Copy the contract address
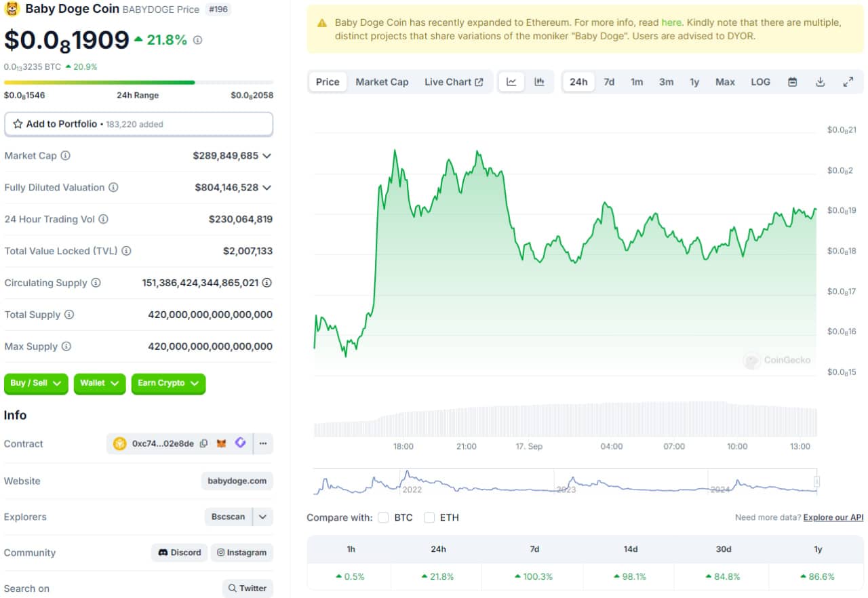Screen dimensions: 868x598 point(203,443)
